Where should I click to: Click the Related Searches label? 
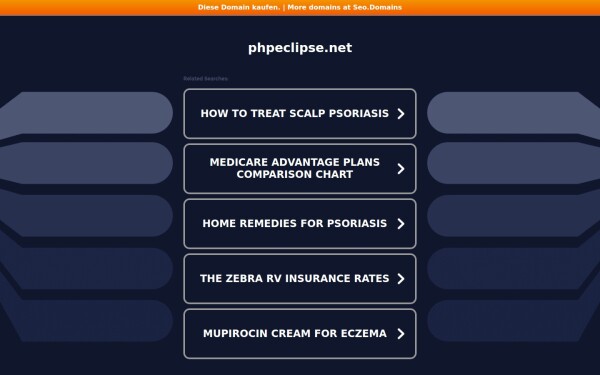(205, 78)
